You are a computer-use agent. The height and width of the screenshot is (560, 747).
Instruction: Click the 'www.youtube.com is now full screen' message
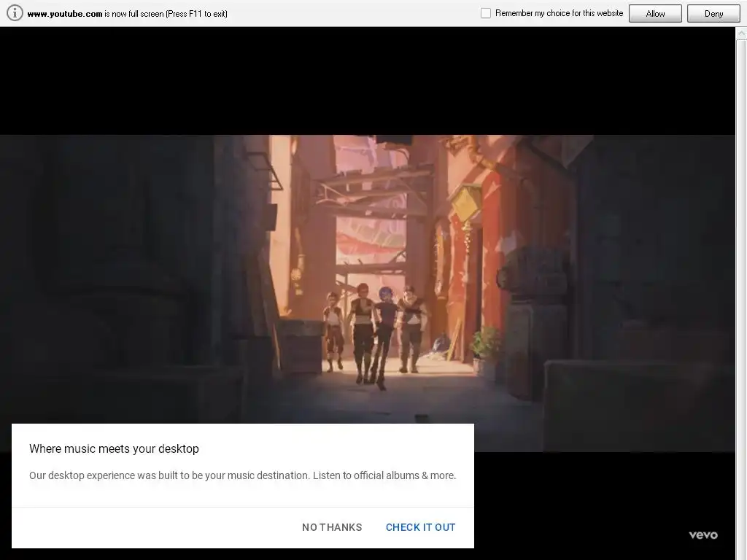click(x=127, y=14)
